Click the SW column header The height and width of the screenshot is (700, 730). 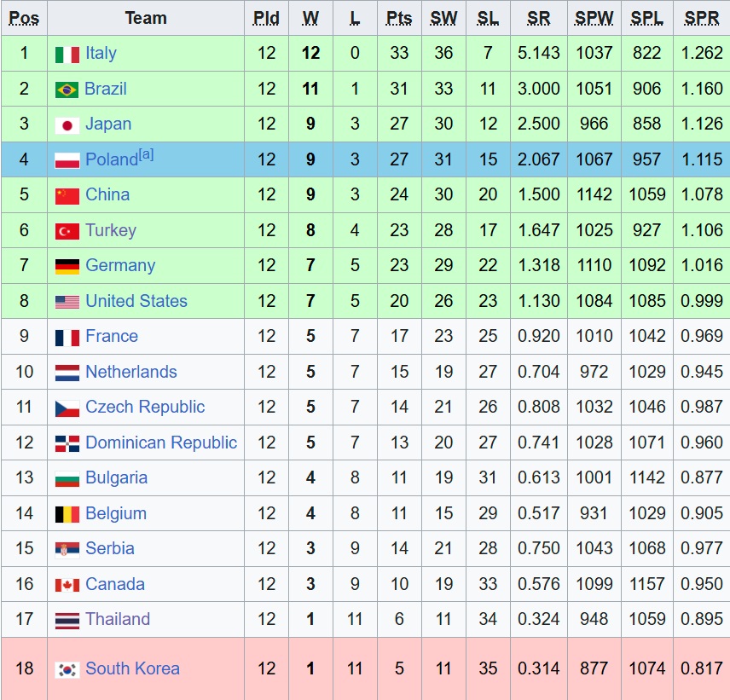pos(443,18)
